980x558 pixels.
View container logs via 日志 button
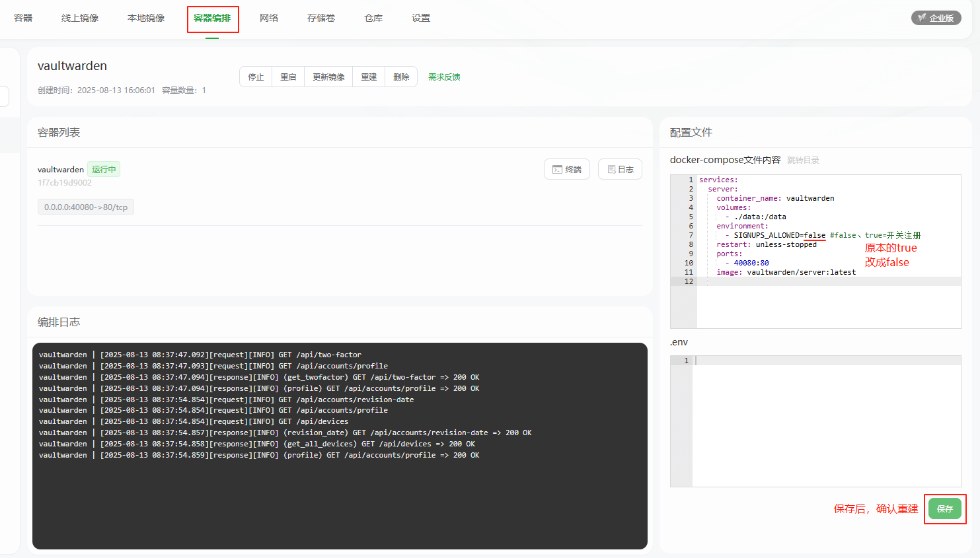point(620,169)
